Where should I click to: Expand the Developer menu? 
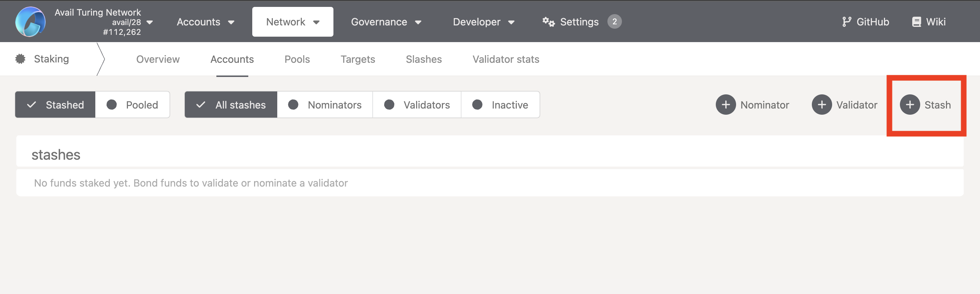[483, 22]
